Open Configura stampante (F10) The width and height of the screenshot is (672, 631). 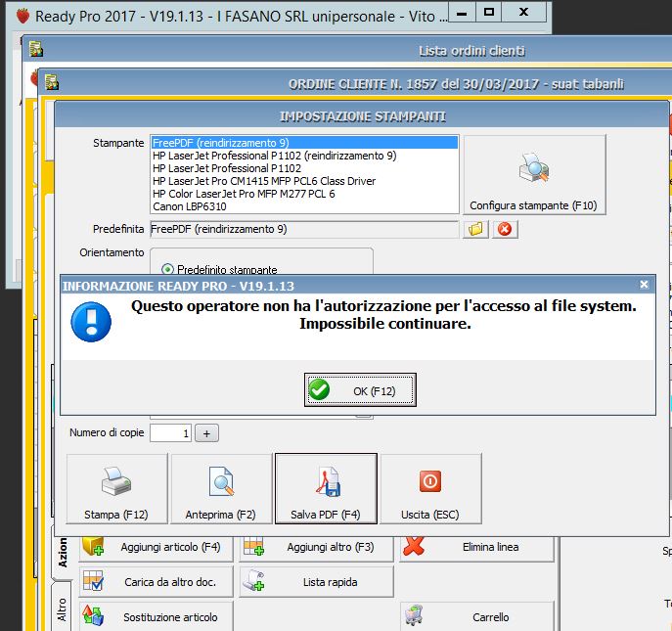pos(534,174)
